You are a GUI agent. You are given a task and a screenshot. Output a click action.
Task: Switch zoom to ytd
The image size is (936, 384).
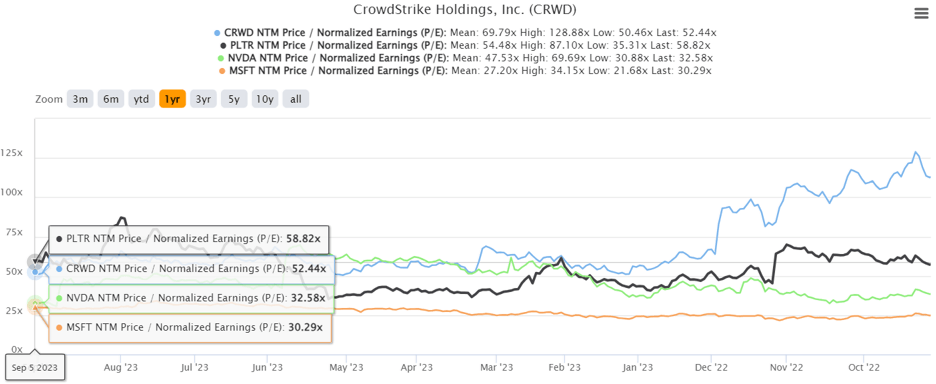(x=141, y=99)
